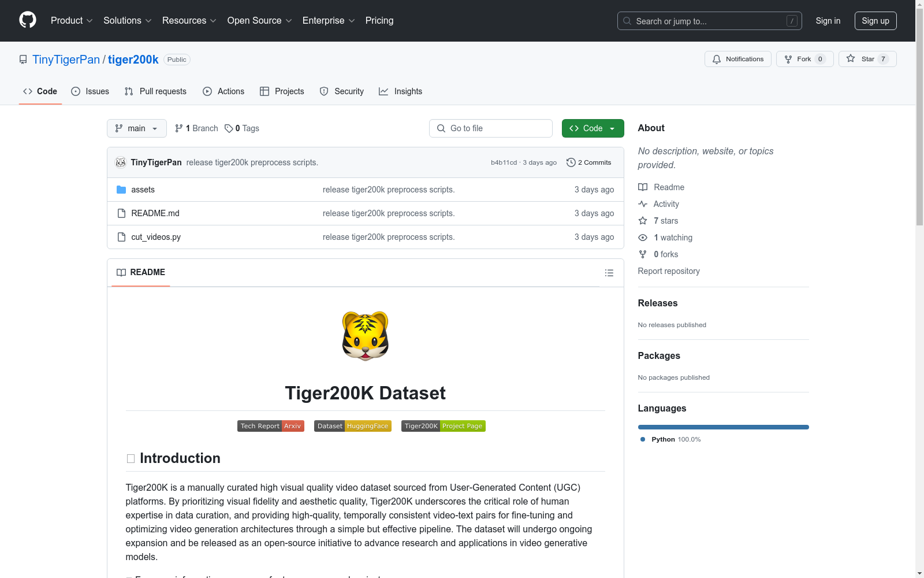Expand the Code download dropdown arrow
Screen dimensions: 924x578
point(612,128)
